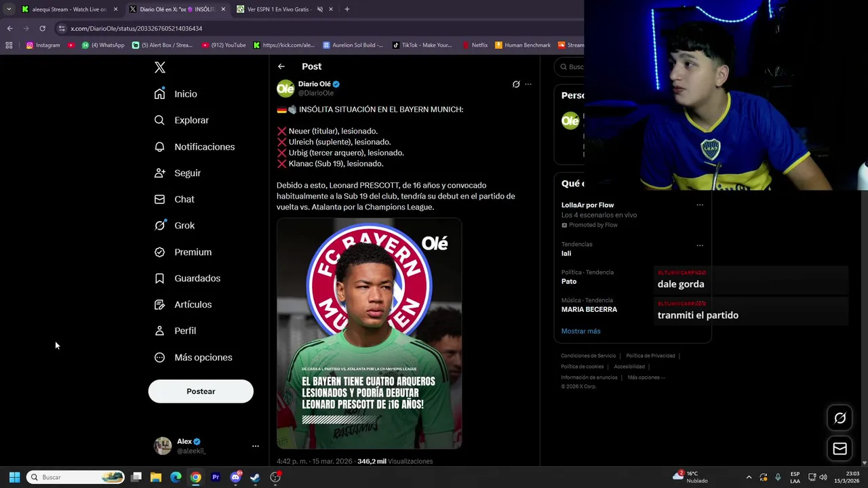This screenshot has height=488, width=868.
Task: Click the Alex profile avatar
Action: point(163,446)
